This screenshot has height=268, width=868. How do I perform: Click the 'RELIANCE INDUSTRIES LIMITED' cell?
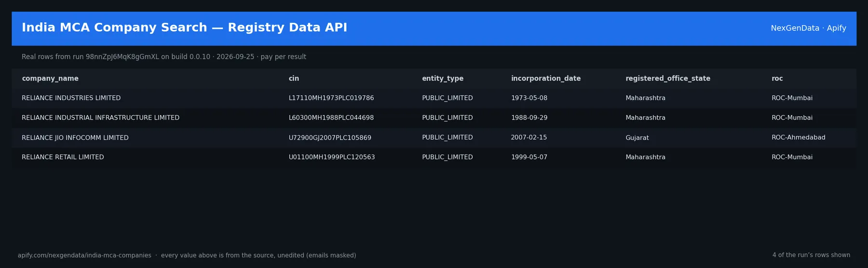point(71,98)
